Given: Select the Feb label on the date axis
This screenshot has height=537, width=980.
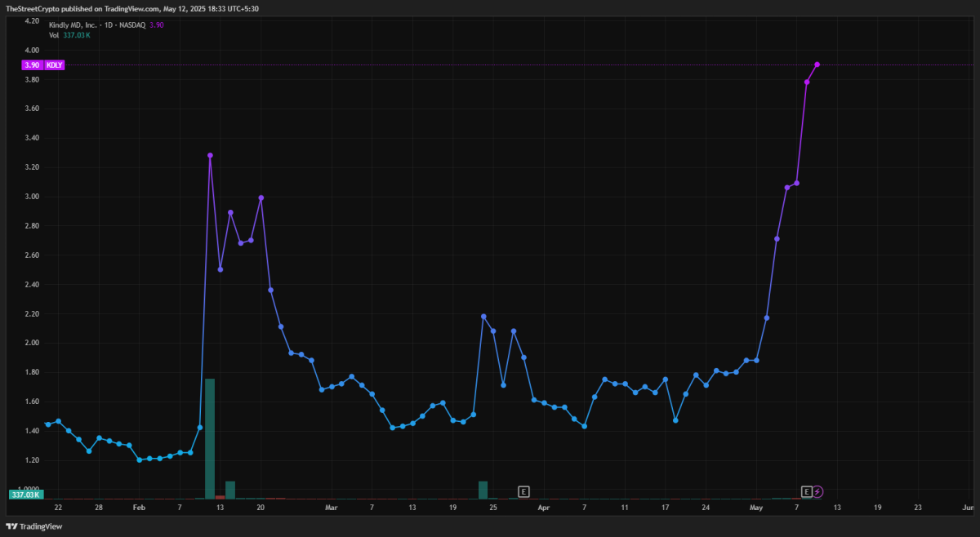Looking at the screenshot, I should 138,508.
